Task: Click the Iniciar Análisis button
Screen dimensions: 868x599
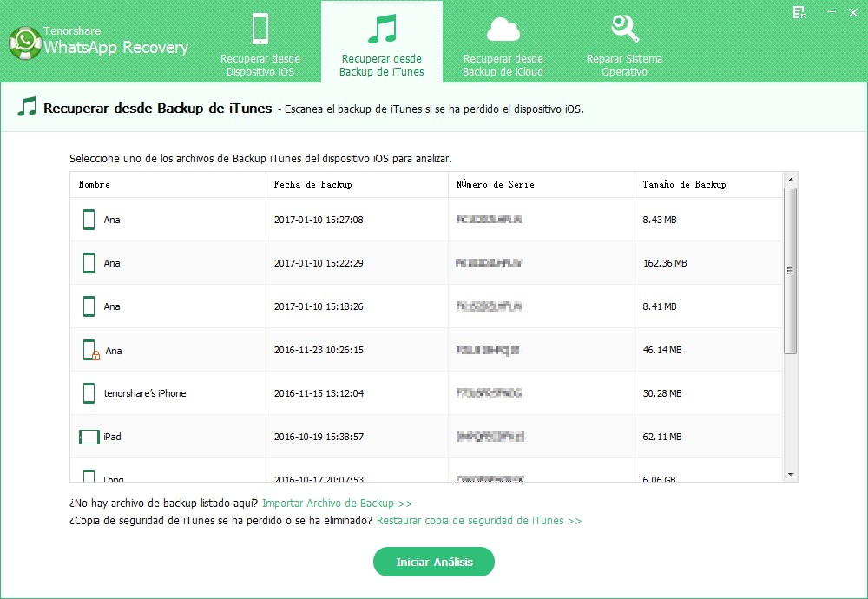Action: coord(434,562)
